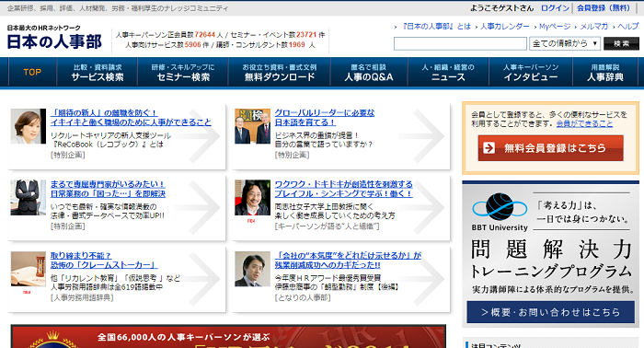Click the 日本の人事部 site logo
Image resolution: width=644 pixels, height=348 pixels.
(x=54, y=38)
